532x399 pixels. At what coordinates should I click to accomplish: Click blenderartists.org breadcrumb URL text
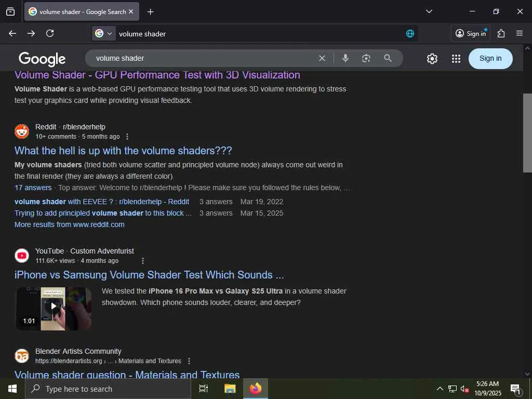click(108, 361)
